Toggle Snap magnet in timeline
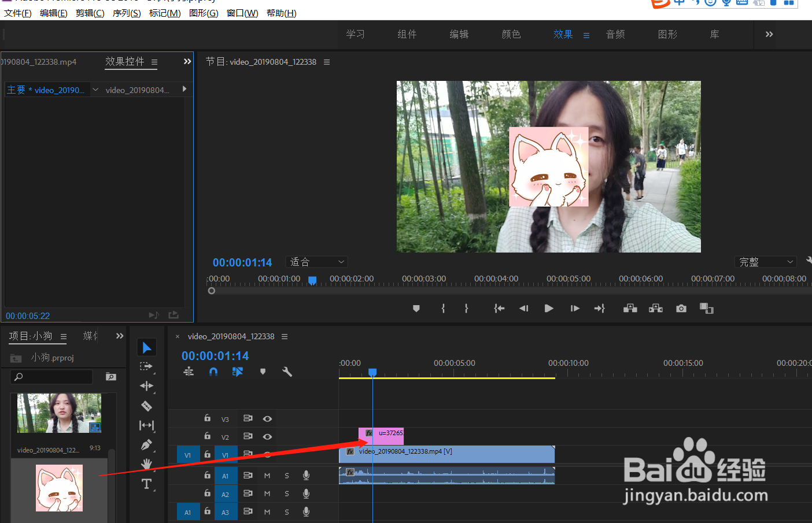This screenshot has width=812, height=523. pyautogui.click(x=213, y=372)
